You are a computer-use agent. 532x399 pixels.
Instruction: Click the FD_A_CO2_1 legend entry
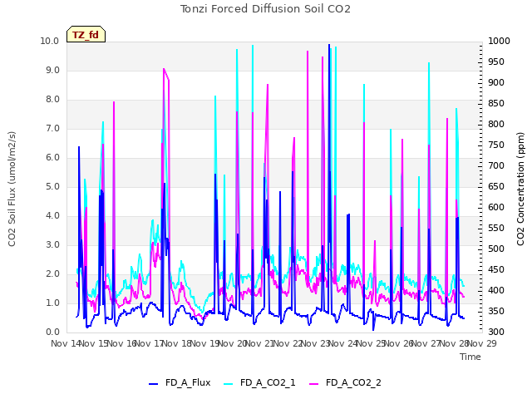259,382
